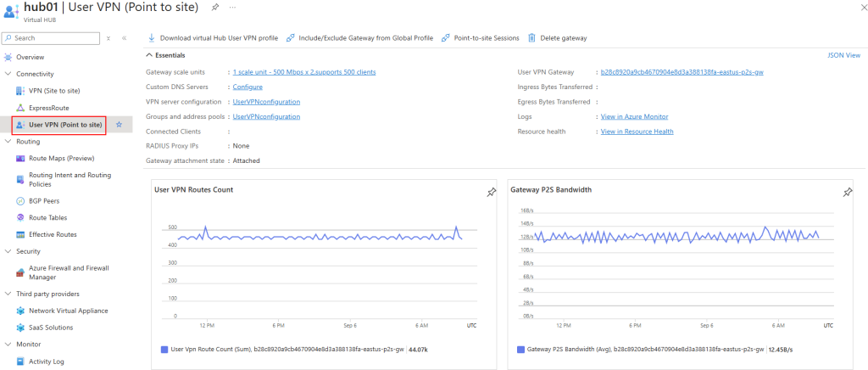This screenshot has width=868, height=370.
Task: Collapse the Essentials panel
Action: click(x=149, y=55)
